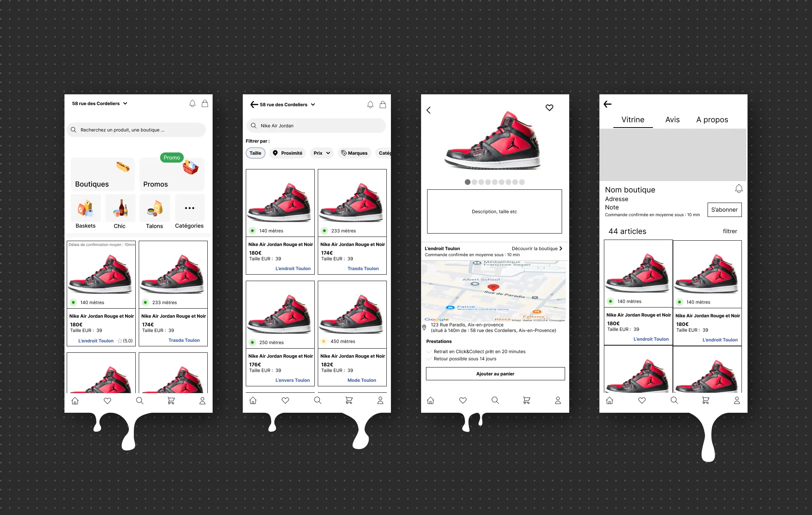
Task: Toggle the Proximité filter chip
Action: point(288,153)
